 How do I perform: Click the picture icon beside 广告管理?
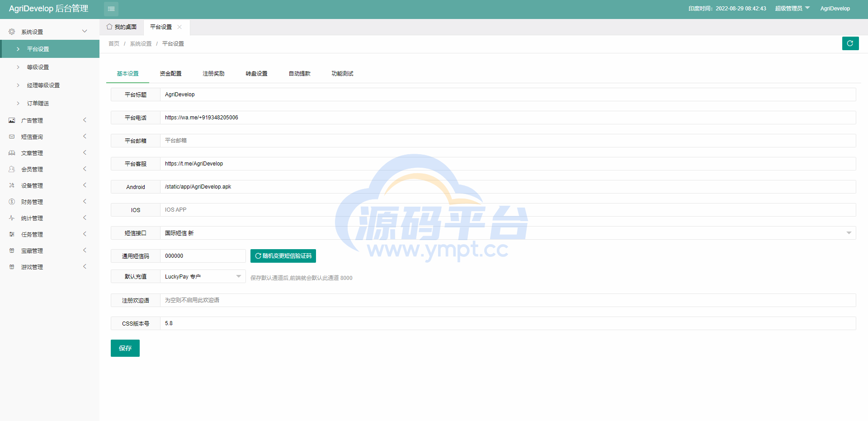tap(12, 120)
